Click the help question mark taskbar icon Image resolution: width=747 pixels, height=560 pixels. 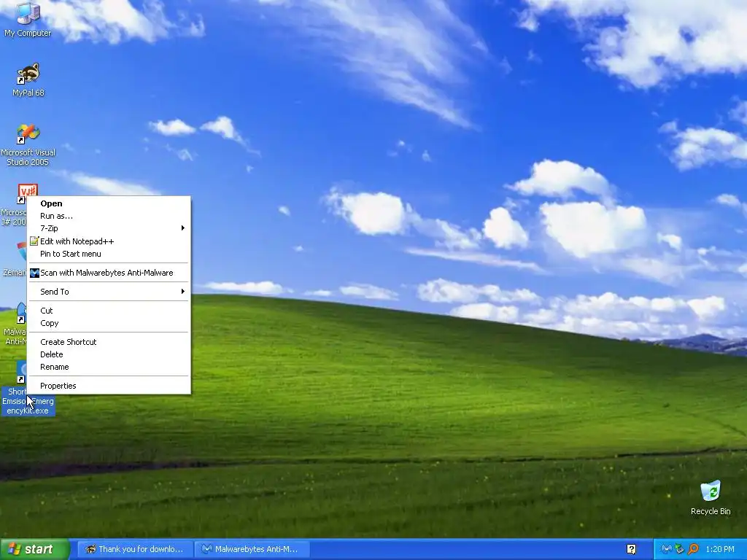[631, 549]
